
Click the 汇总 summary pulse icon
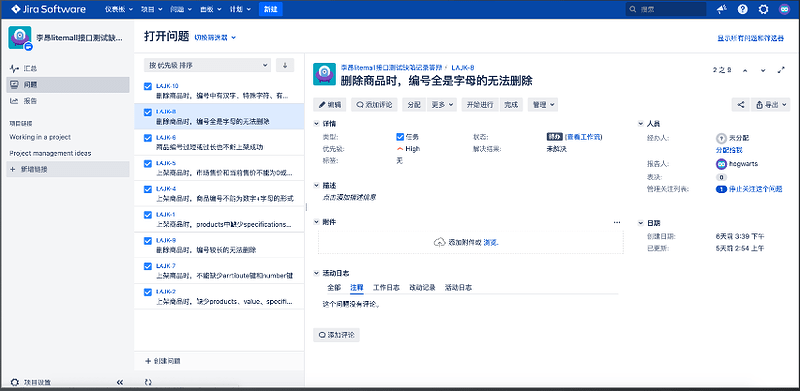(14, 68)
